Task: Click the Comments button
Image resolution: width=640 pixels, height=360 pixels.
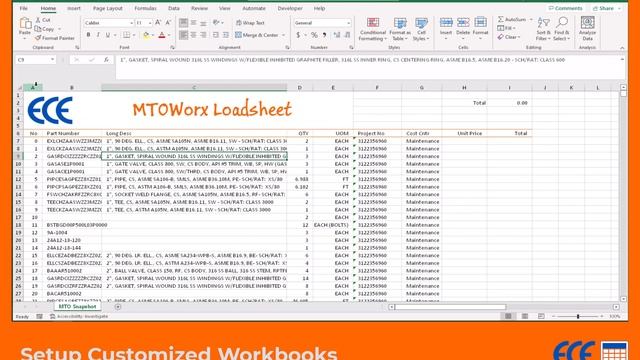Action: coord(565,8)
